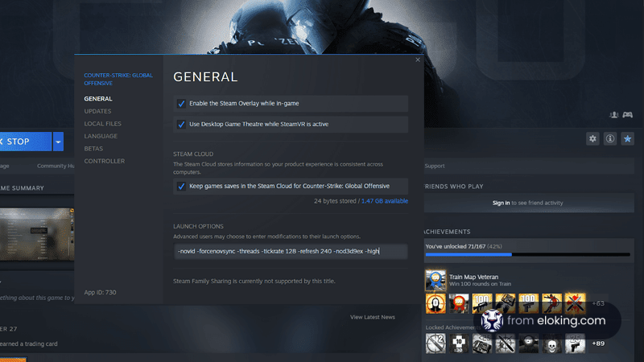This screenshot has width=644, height=362.
Task: Open the Train Map Veteran achievement icon
Action: 436,280
